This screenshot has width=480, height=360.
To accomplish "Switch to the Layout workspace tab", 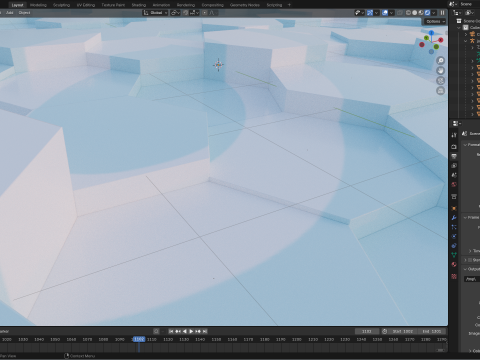I will (17, 5).
